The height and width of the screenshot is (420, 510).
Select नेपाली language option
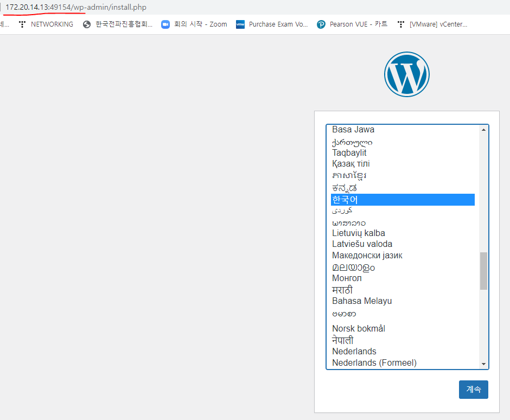tap(403, 340)
